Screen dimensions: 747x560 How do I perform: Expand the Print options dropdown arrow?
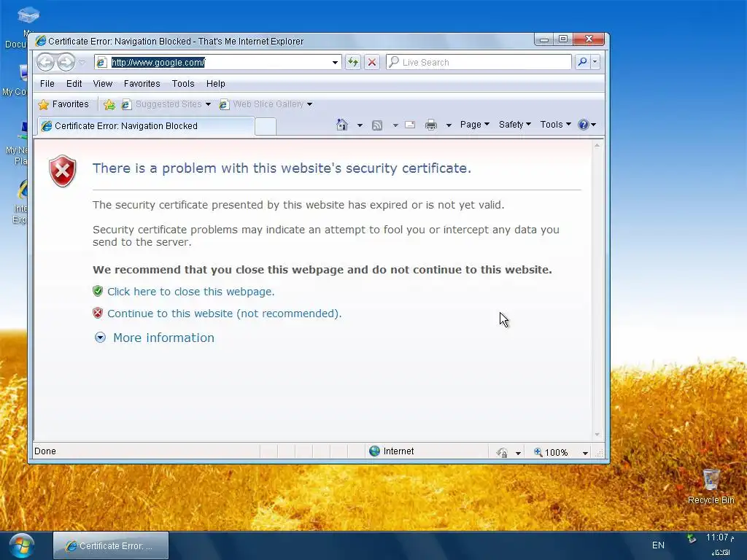pos(449,125)
